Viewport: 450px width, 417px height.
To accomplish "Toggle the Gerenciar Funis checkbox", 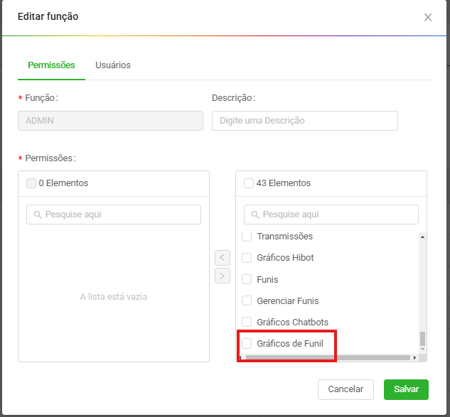I will 247,301.
